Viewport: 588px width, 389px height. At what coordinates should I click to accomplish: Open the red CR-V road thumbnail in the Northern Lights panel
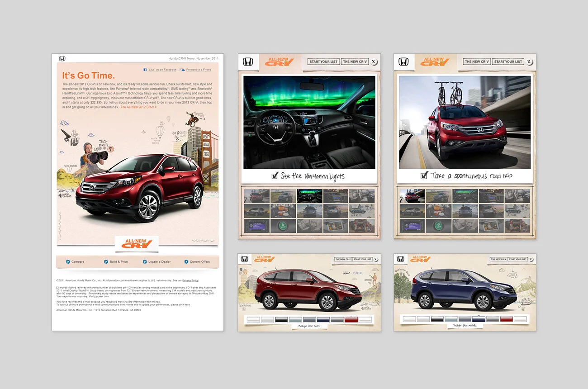pyautogui.click(x=256, y=196)
